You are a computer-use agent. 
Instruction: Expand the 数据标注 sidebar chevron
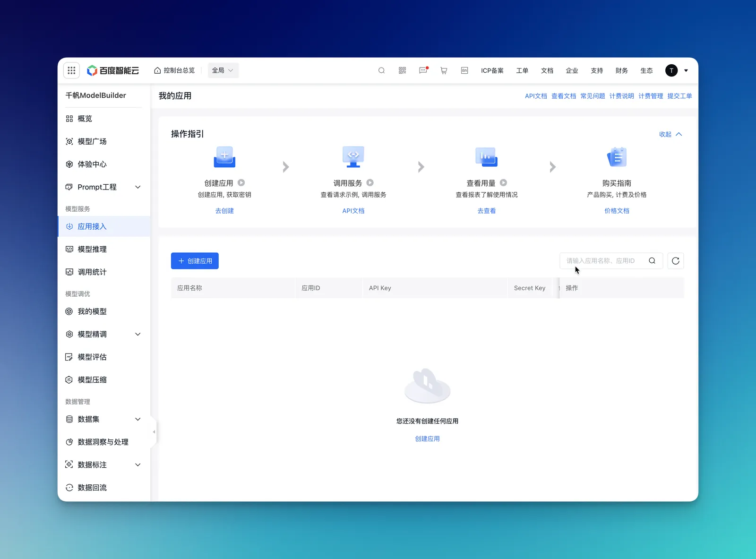tap(138, 464)
